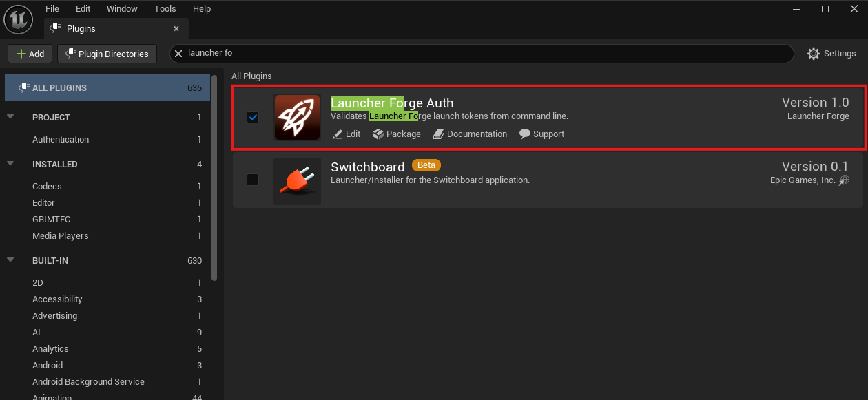
Task: Open Launcher Forge Auth Documentation
Action: (x=470, y=134)
